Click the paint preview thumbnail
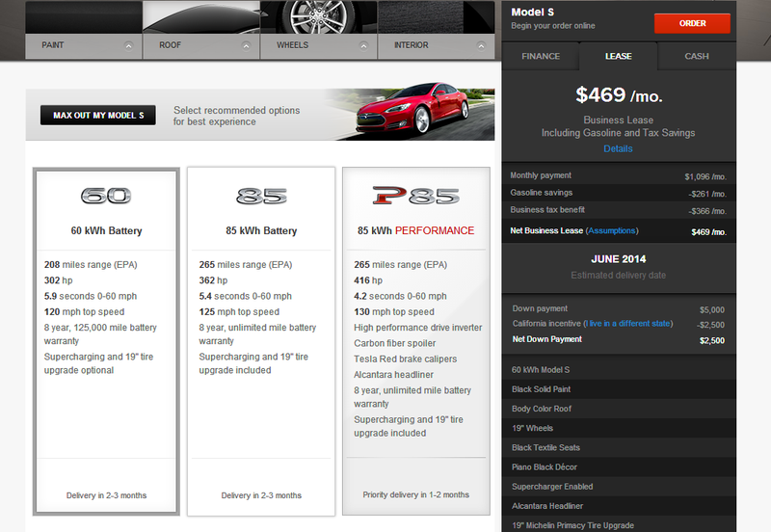Image resolution: width=771 pixels, height=532 pixels. [84, 17]
